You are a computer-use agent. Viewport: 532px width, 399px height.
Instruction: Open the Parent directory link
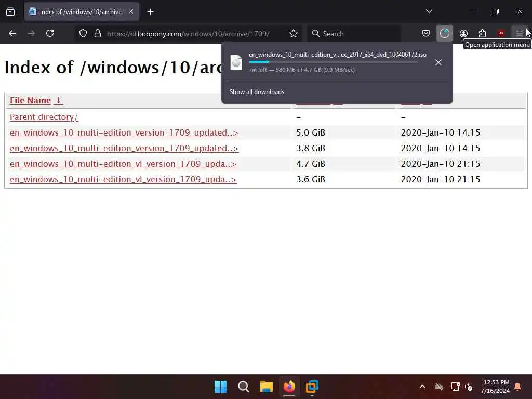click(44, 117)
